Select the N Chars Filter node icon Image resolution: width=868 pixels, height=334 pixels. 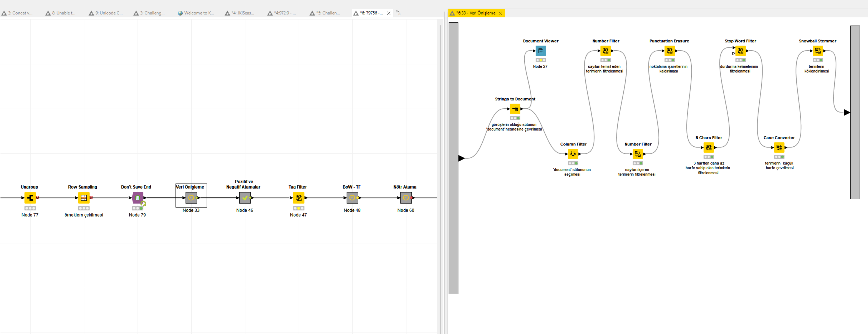coord(709,148)
